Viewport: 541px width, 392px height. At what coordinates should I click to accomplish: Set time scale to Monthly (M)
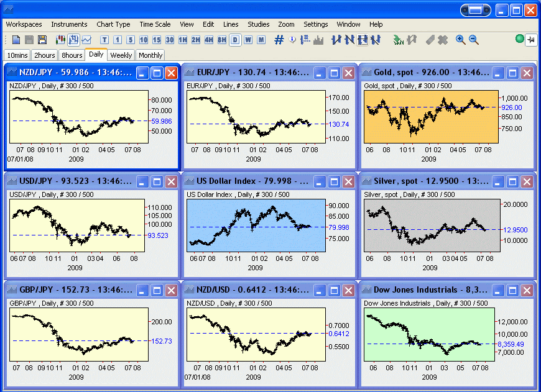point(261,40)
